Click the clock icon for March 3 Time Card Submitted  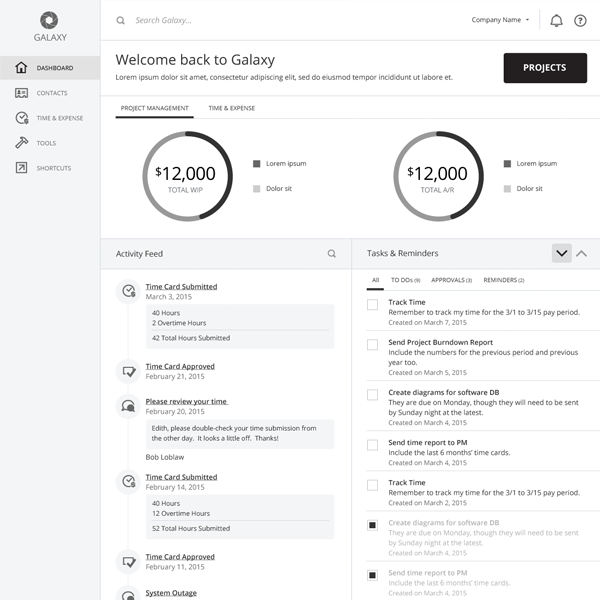129,291
